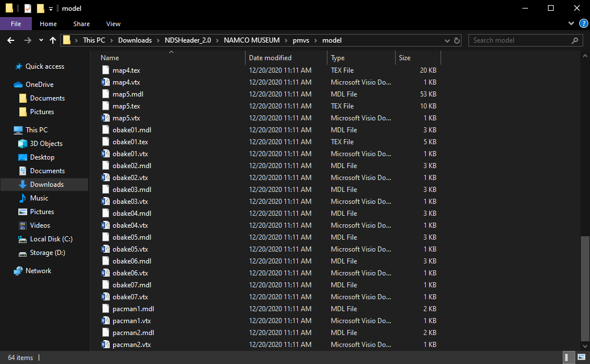
Task: Click Downloads in the address breadcrumb
Action: coord(135,40)
